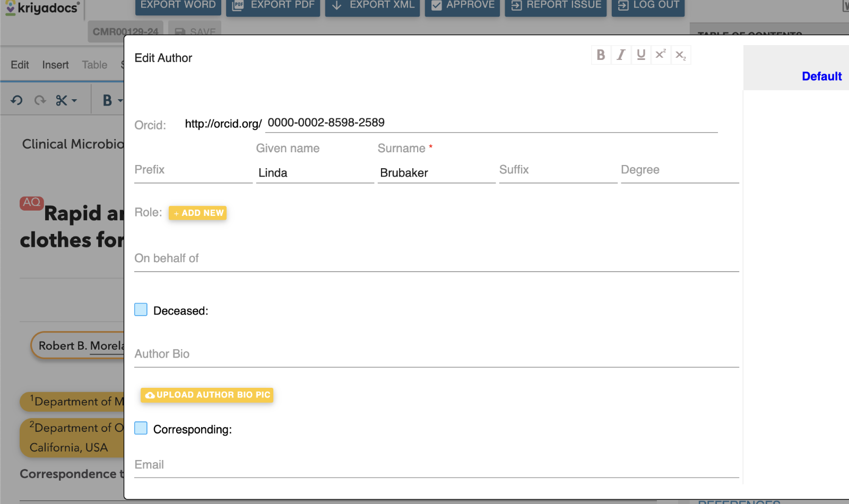Click the Robert B. Morela author chip
Screen dimensions: 849x504
[77, 346]
